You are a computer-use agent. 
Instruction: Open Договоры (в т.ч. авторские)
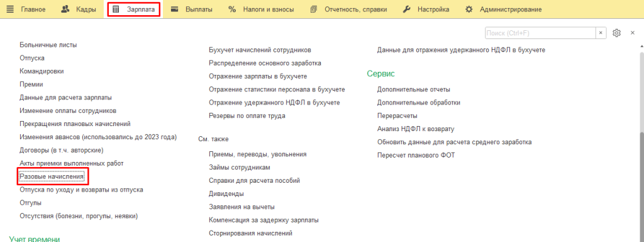point(62,150)
